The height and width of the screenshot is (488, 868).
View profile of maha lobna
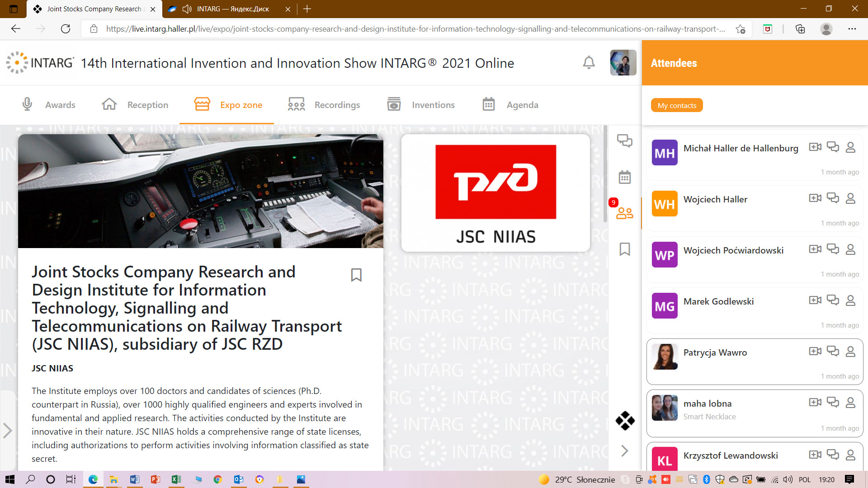pyautogui.click(x=850, y=403)
